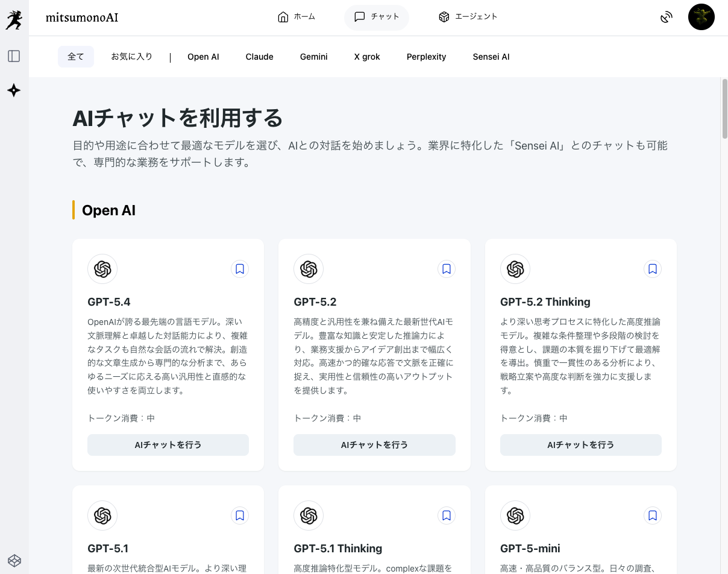Screen dimensions: 728x574
Task: Bookmark the GPT-5.2 model
Action: tap(447, 269)
